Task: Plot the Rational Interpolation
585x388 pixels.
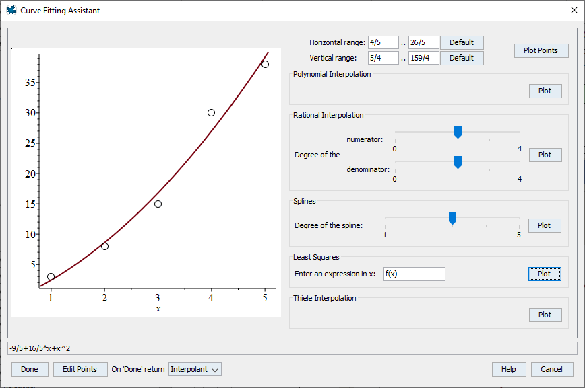Action: point(545,154)
